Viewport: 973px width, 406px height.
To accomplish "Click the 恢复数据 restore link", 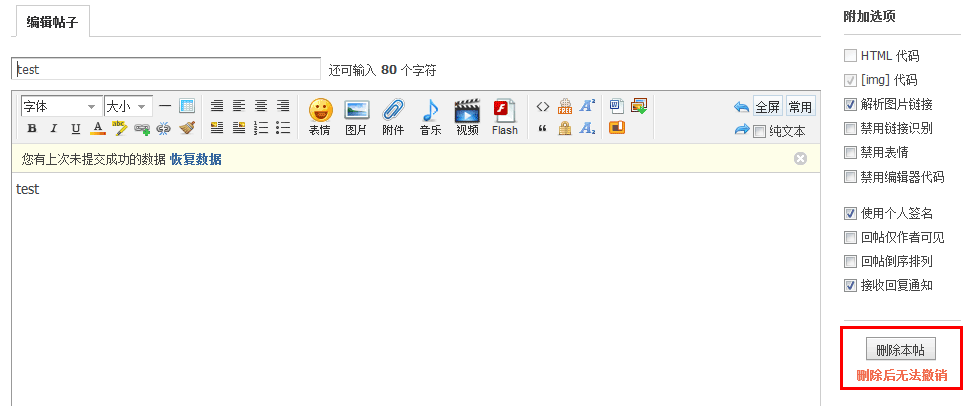I will [195, 159].
